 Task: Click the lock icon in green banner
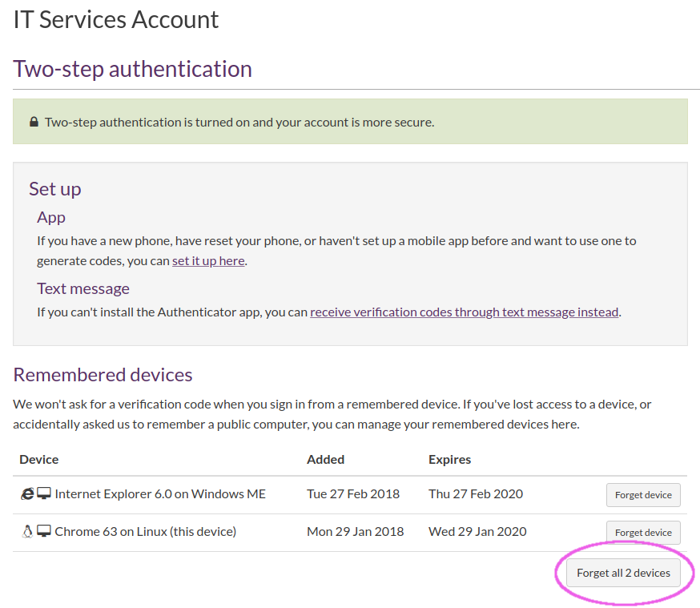34,123
